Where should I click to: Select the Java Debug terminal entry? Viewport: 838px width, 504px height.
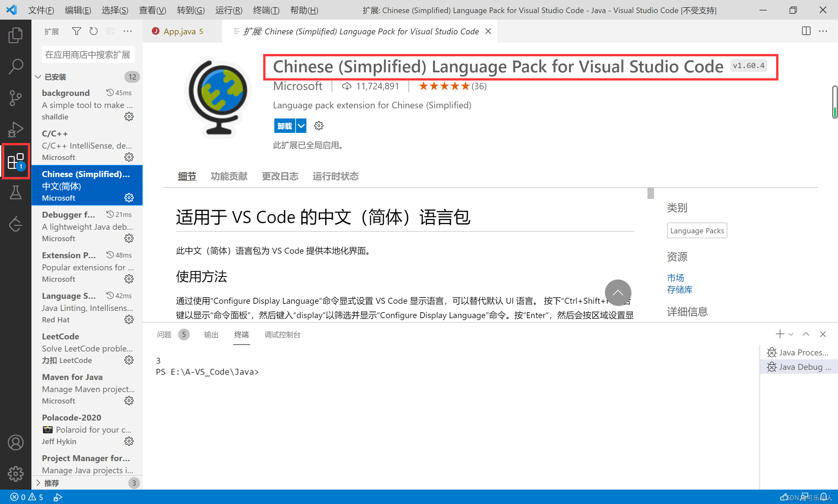click(x=799, y=367)
